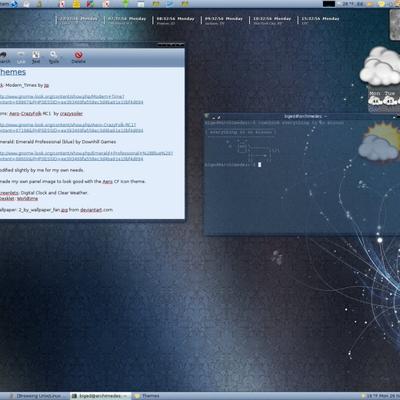Viewport: 400px width, 400px height.
Task: Click the 'Worldtime' link in the note
Action: (27, 199)
